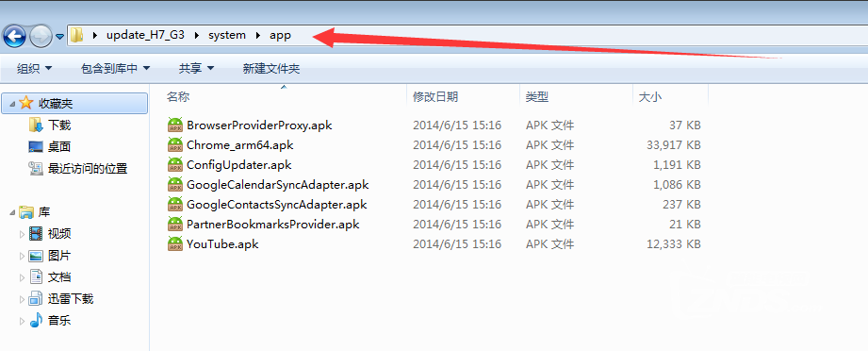Open the recent locations dropdown arrow
This screenshot has height=351, width=868.
coord(59,37)
